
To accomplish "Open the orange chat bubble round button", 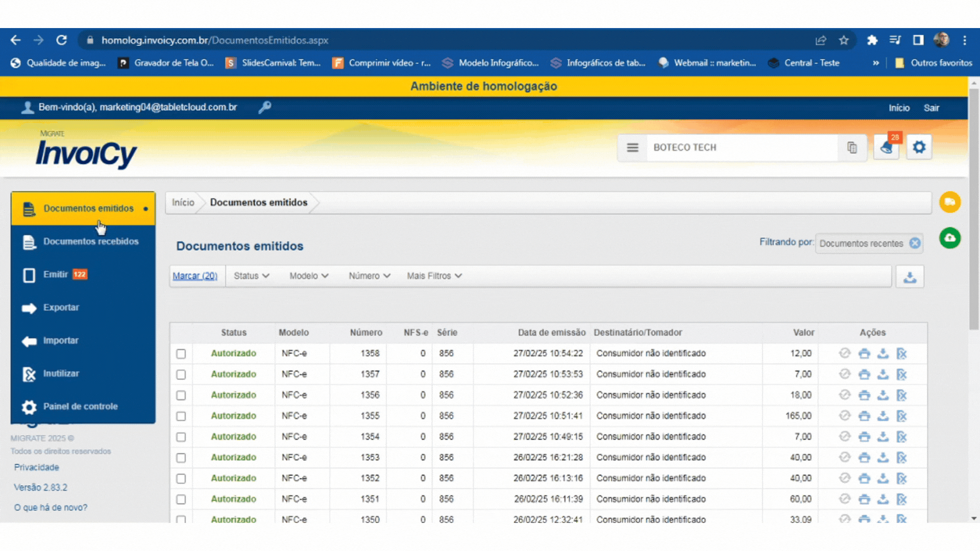I will pyautogui.click(x=949, y=203).
